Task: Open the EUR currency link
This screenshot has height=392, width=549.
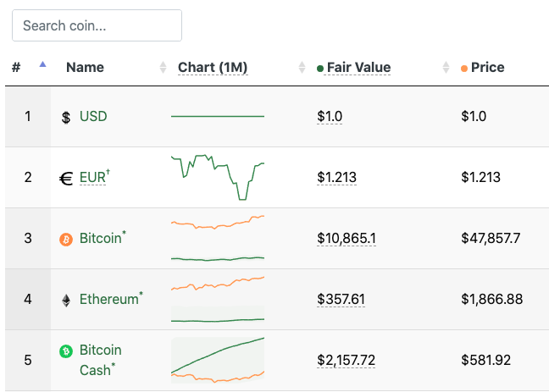Action: pyautogui.click(x=92, y=178)
